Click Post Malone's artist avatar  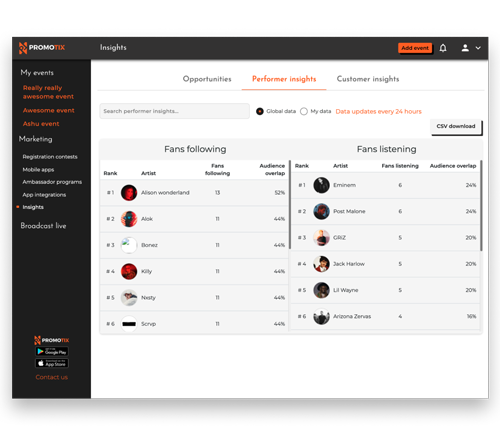coord(321,211)
